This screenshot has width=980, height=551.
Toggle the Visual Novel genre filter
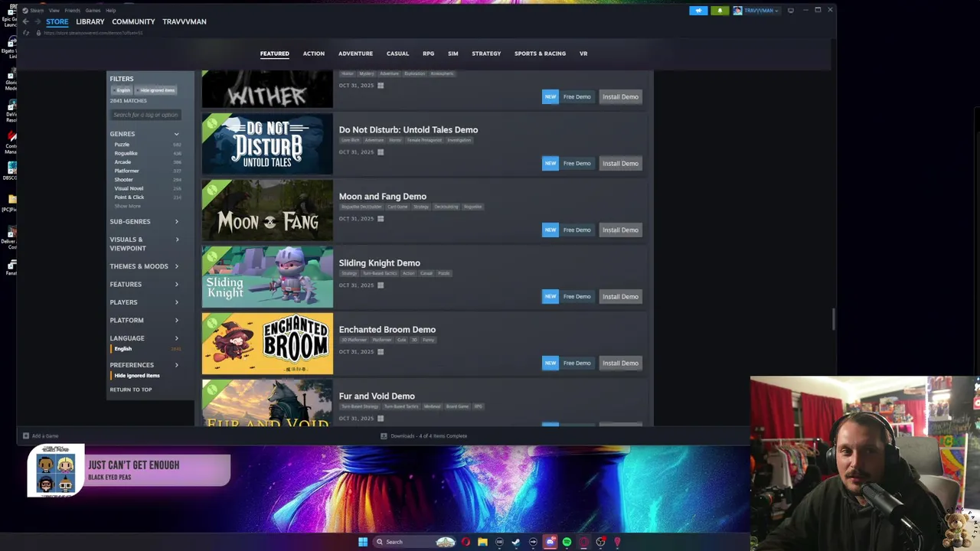[x=129, y=188]
